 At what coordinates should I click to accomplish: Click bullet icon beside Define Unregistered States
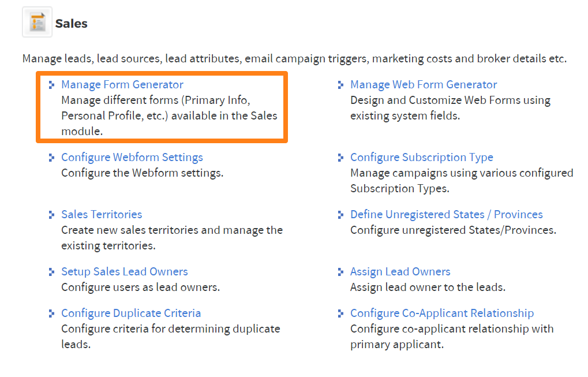tap(341, 215)
